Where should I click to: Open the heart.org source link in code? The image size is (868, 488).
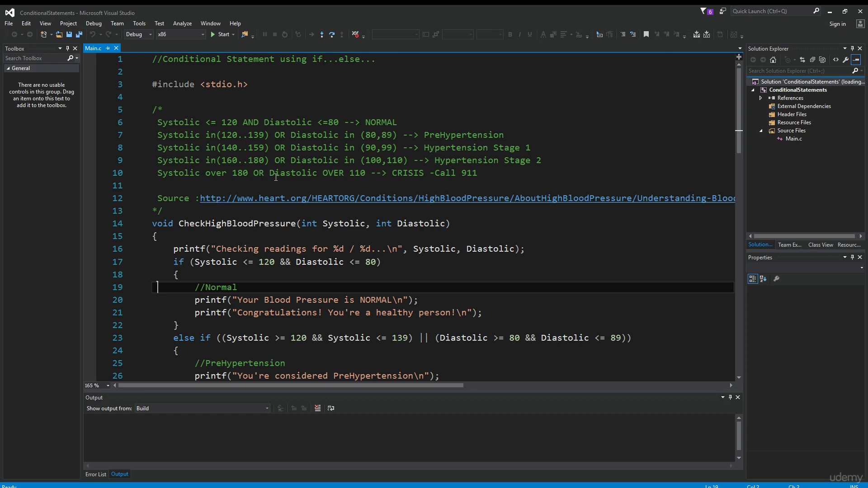tap(467, 198)
